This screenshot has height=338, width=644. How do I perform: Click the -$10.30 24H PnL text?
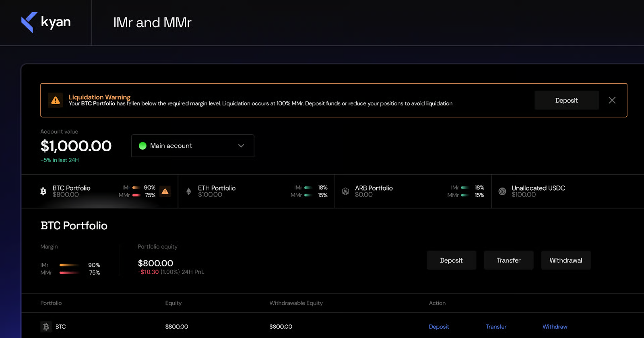(x=171, y=272)
